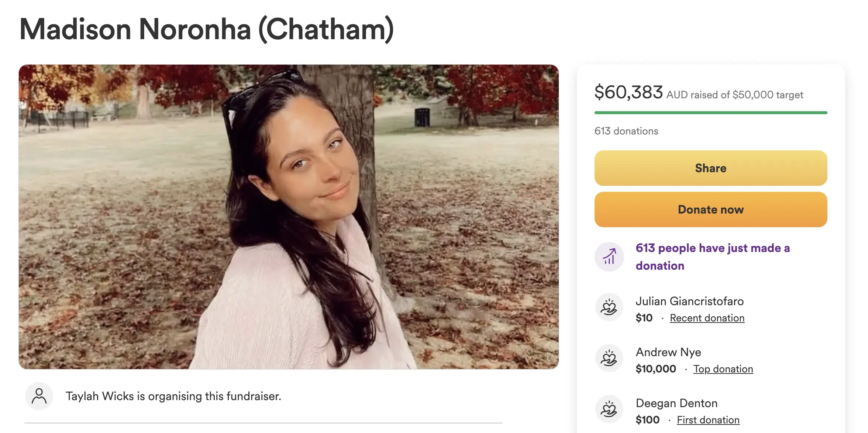868x433 pixels.
Task: Open the Recent donation link
Action: point(707,318)
